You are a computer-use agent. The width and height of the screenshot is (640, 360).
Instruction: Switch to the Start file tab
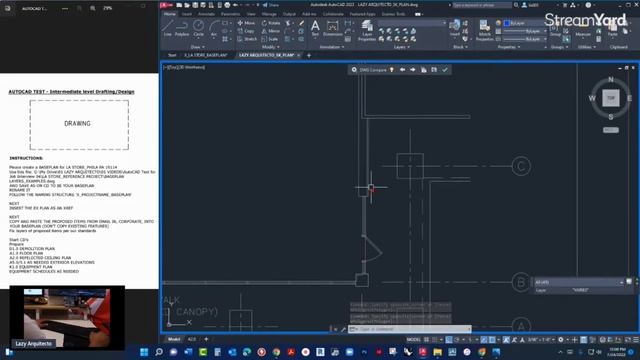(172, 55)
